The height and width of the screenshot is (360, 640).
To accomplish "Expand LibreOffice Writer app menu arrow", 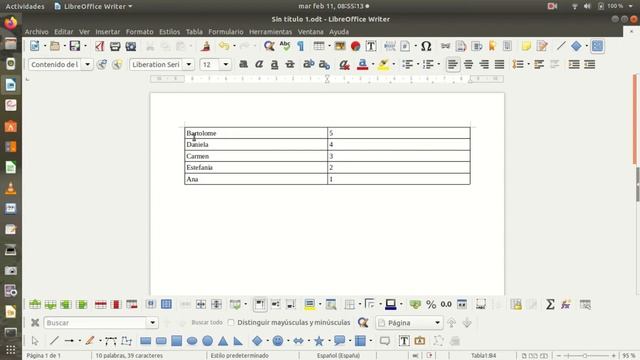I will click(x=130, y=6).
